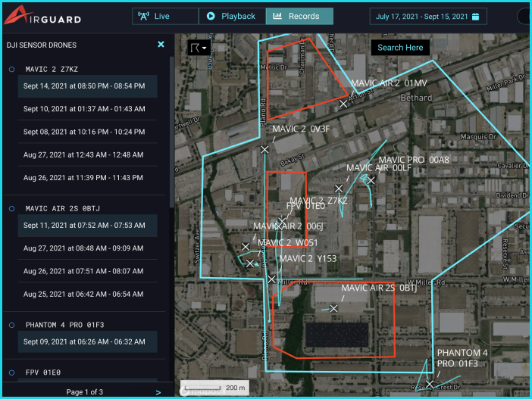Screen dimensions: 532x399
Task: Select the Sept 11, 2021 07:52 AM record
Action: click(88, 226)
